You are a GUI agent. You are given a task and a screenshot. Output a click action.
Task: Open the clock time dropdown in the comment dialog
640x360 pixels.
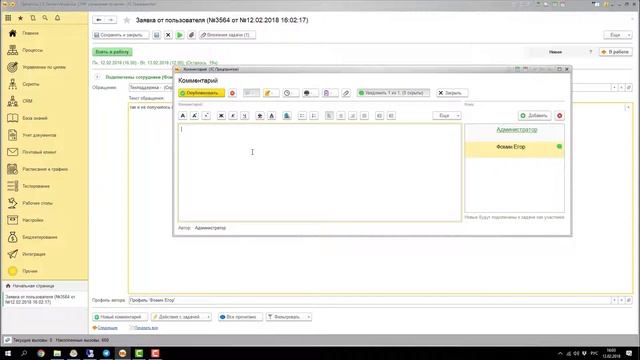click(x=291, y=93)
